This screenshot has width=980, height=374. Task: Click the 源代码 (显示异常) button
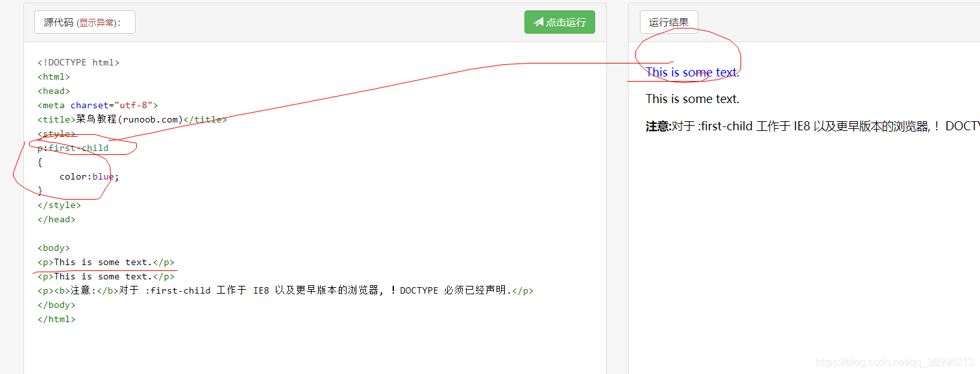[85, 22]
